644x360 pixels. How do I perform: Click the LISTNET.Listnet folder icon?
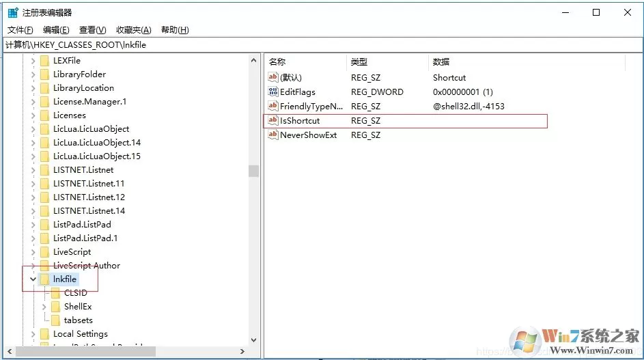click(x=45, y=170)
